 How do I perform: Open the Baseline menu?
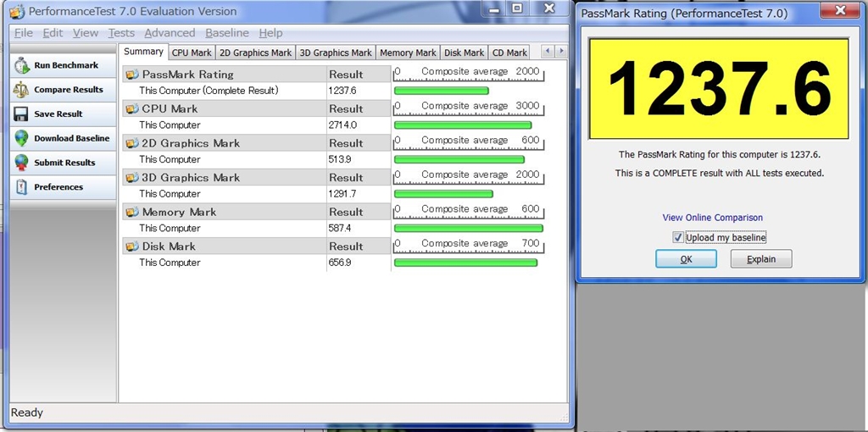[227, 33]
